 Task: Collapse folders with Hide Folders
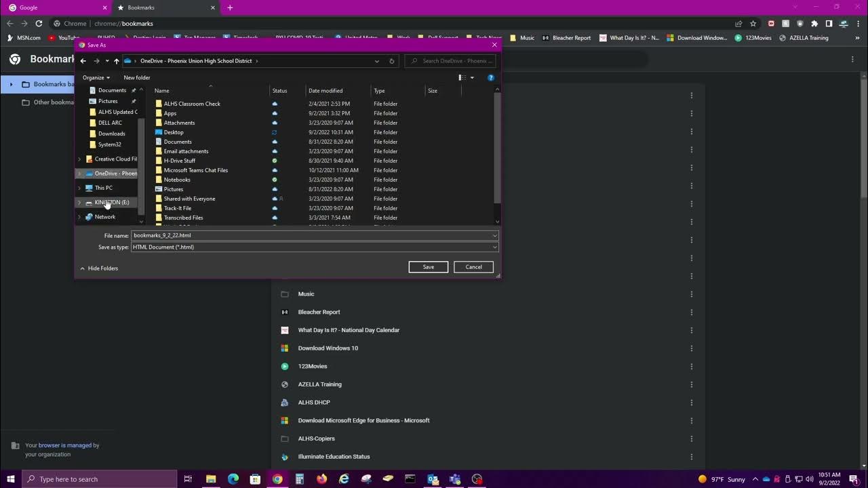(x=99, y=268)
